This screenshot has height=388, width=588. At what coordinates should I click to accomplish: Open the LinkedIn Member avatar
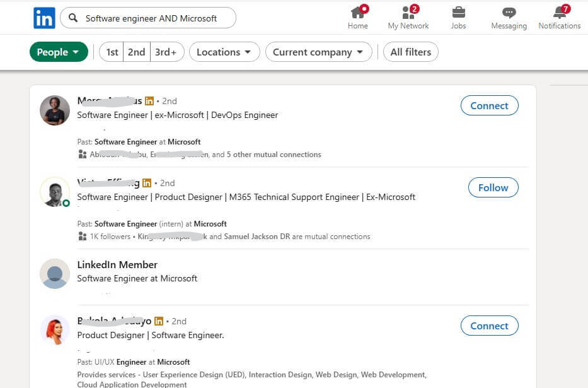tap(55, 274)
